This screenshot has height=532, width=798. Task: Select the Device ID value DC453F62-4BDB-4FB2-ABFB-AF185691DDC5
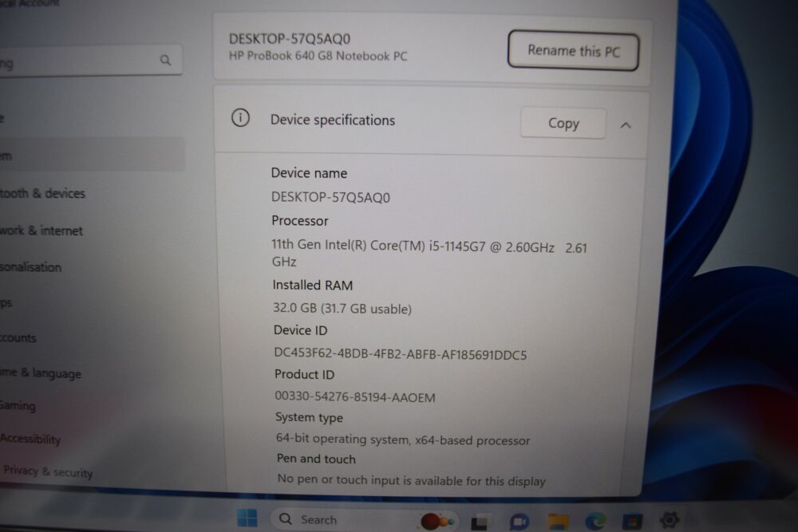(x=401, y=354)
